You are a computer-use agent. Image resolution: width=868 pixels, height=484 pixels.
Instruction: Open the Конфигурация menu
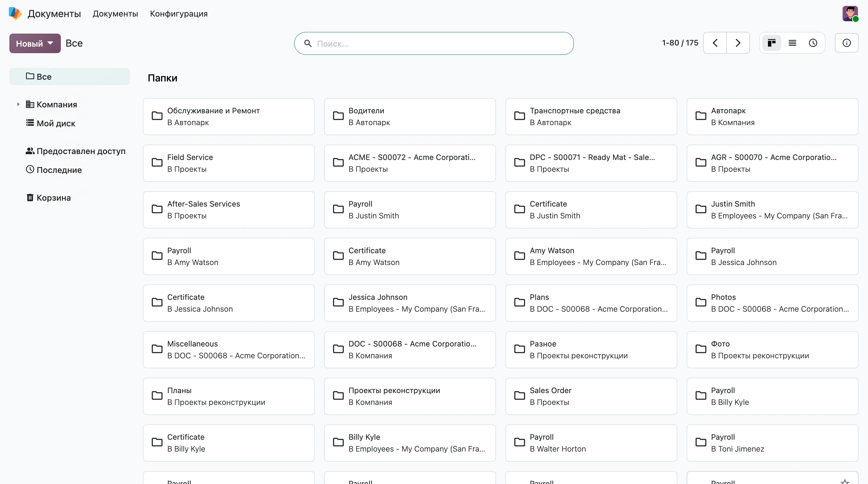pyautogui.click(x=179, y=14)
